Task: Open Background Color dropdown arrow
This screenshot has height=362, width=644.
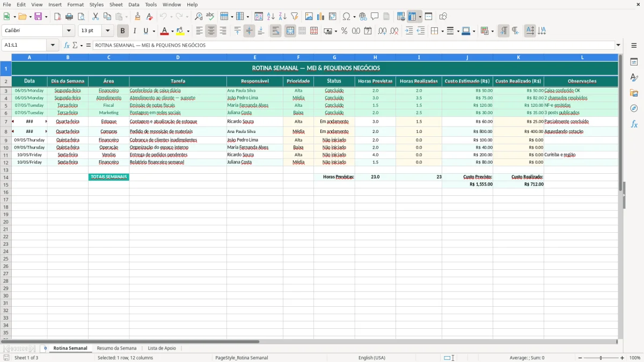Action: click(188, 31)
